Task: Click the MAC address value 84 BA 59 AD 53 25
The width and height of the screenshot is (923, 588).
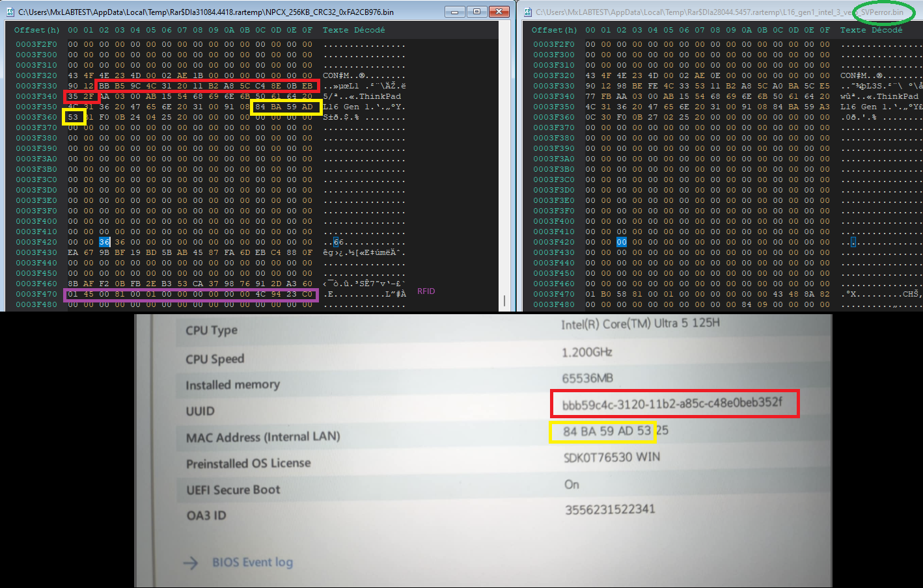Action: [616, 431]
